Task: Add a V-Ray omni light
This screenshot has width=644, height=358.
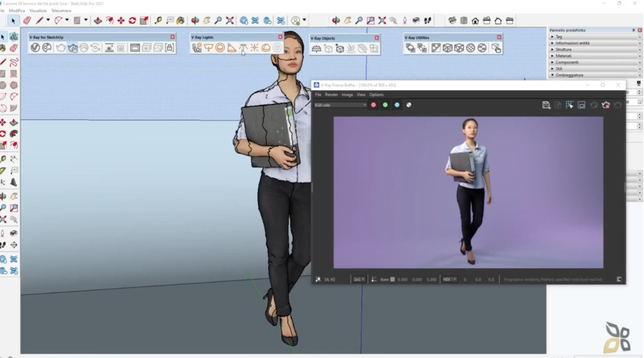Action: pyautogui.click(x=255, y=48)
